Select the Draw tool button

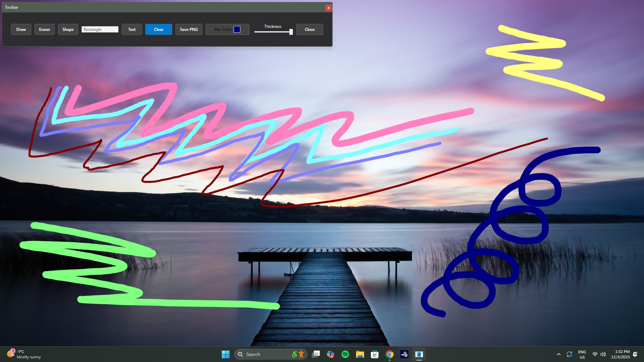tap(21, 30)
